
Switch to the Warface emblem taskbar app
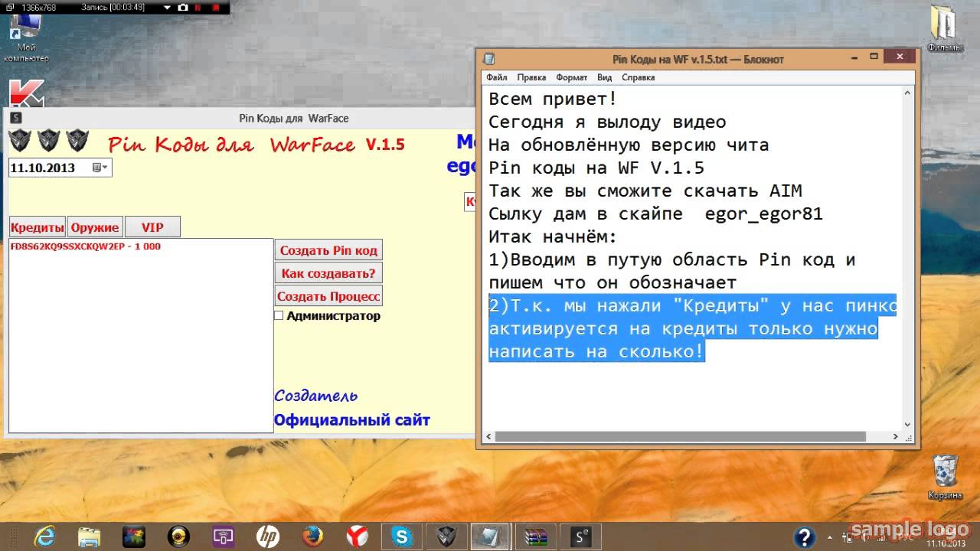pos(446,536)
